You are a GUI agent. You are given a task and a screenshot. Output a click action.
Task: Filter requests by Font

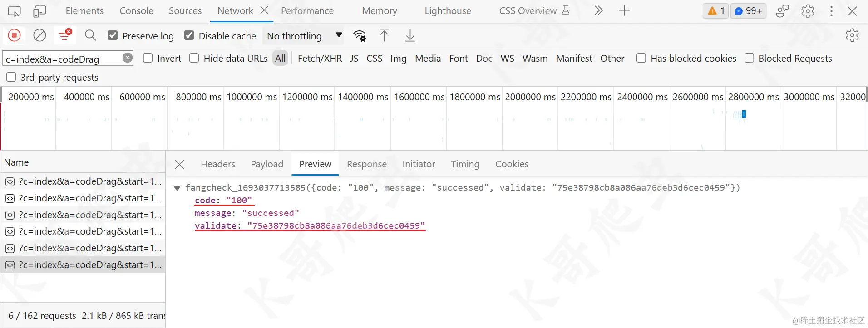pyautogui.click(x=459, y=58)
